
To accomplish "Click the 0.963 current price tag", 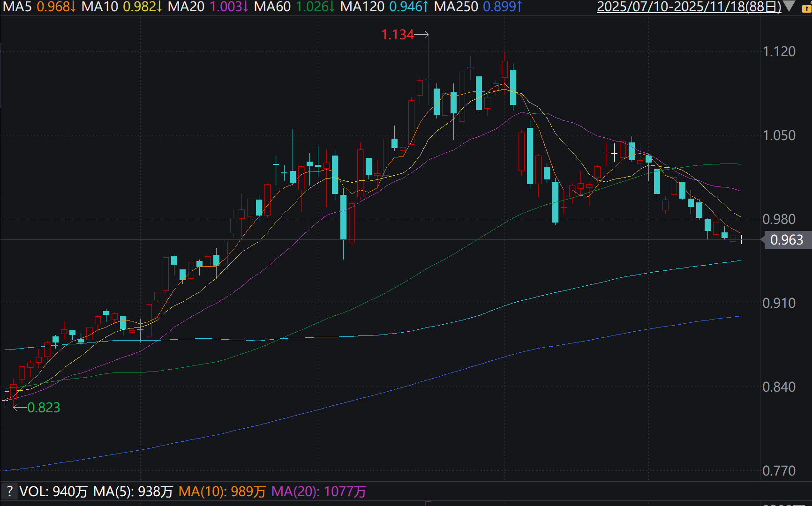I will tap(787, 240).
